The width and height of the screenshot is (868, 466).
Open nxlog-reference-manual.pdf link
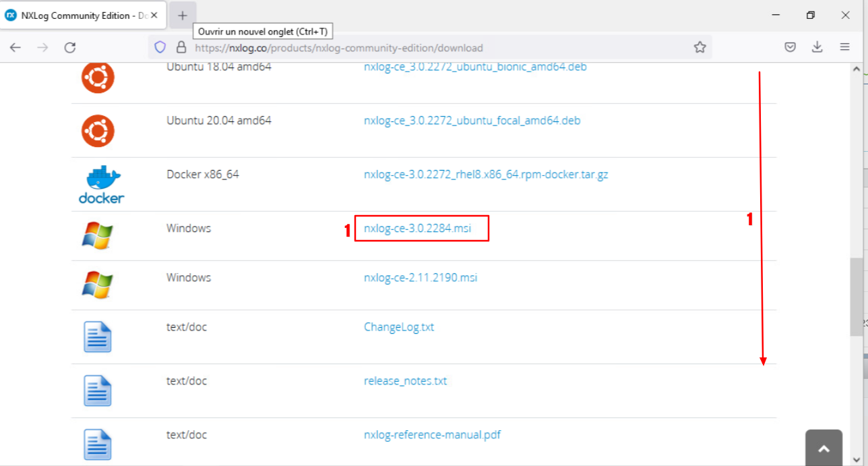tap(432, 435)
